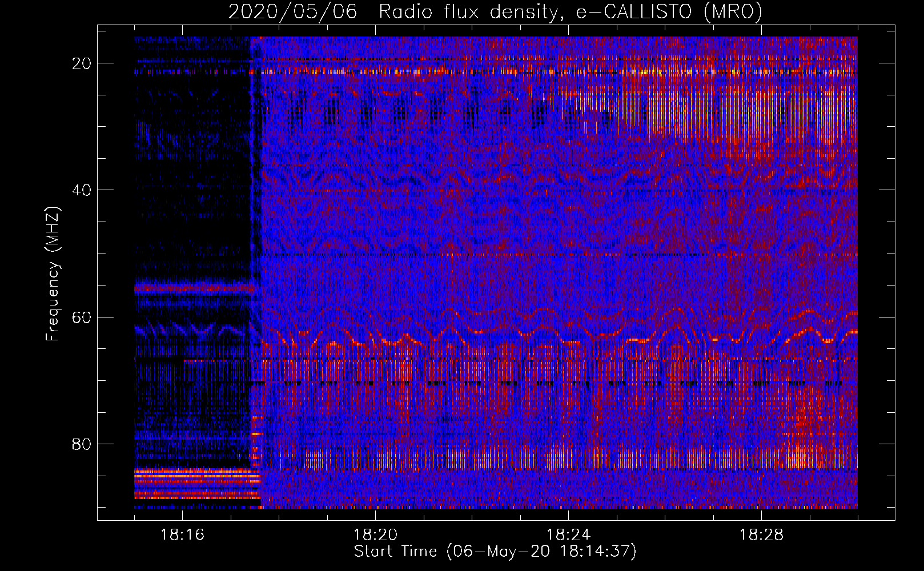Click the 18:16 time tick label
The width and height of the screenshot is (924, 571).
click(182, 535)
